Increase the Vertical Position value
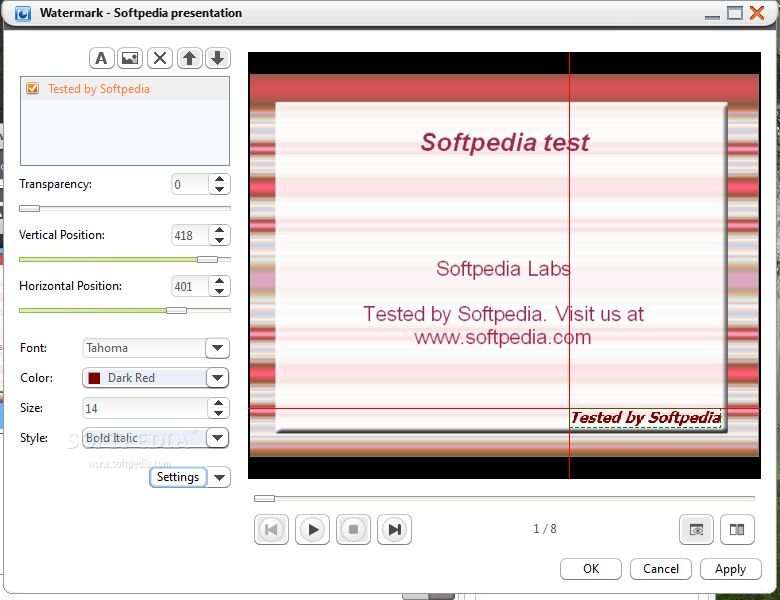This screenshot has height=600, width=780. pyautogui.click(x=219, y=230)
